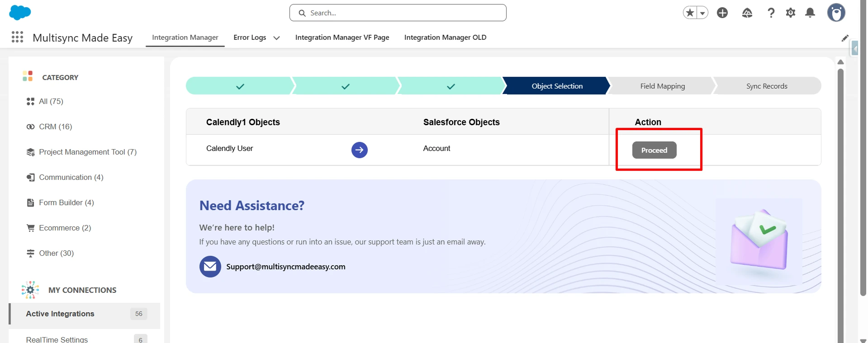Screen dimensions: 868x343
Task: Click the MY CONNECTIONS heading
Action: (x=82, y=290)
